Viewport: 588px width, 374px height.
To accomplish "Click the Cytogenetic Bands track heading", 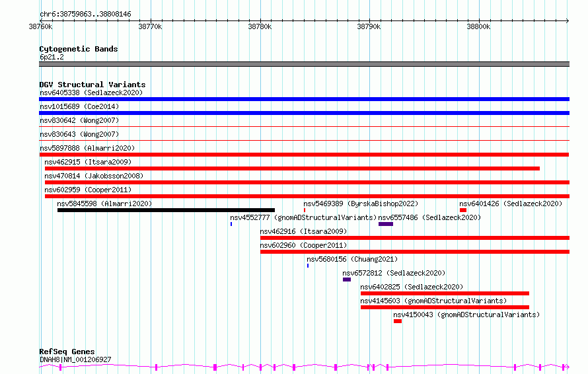I will (79, 49).
